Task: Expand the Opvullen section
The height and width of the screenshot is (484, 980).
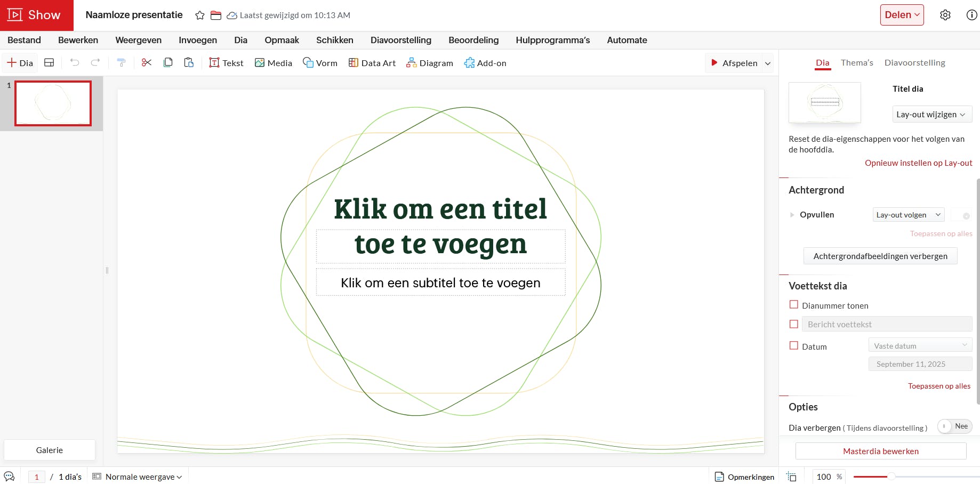Action: pos(792,214)
